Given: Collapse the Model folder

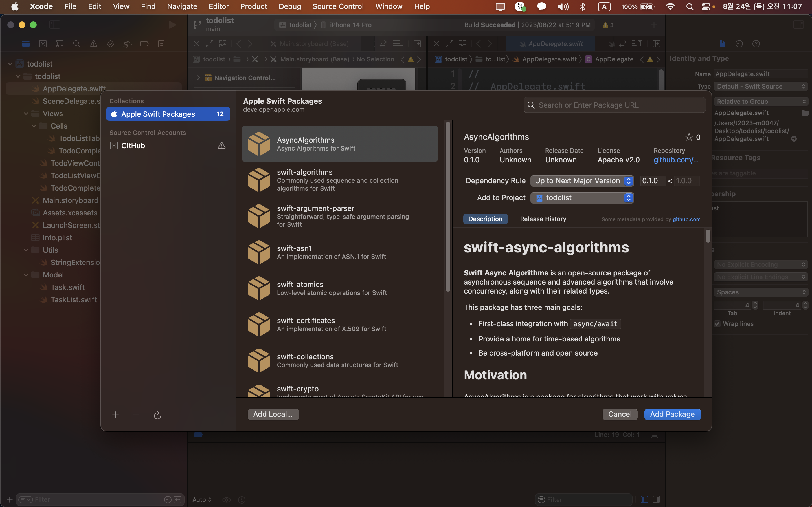Looking at the screenshot, I should coord(26,275).
